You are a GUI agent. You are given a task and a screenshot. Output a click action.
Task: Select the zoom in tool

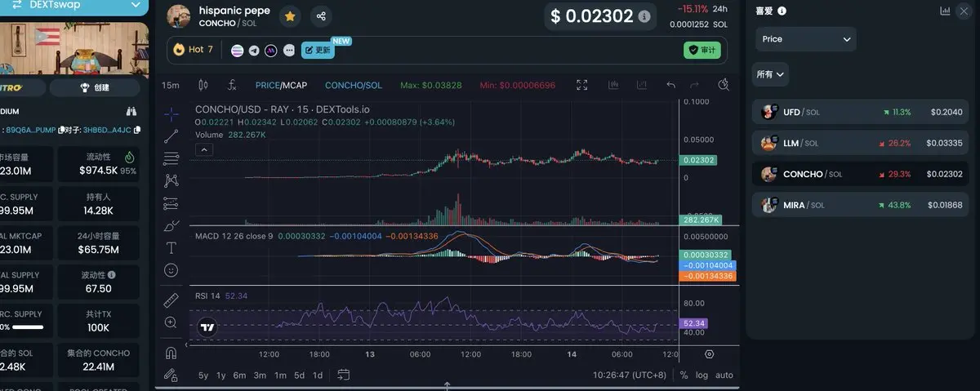click(171, 322)
